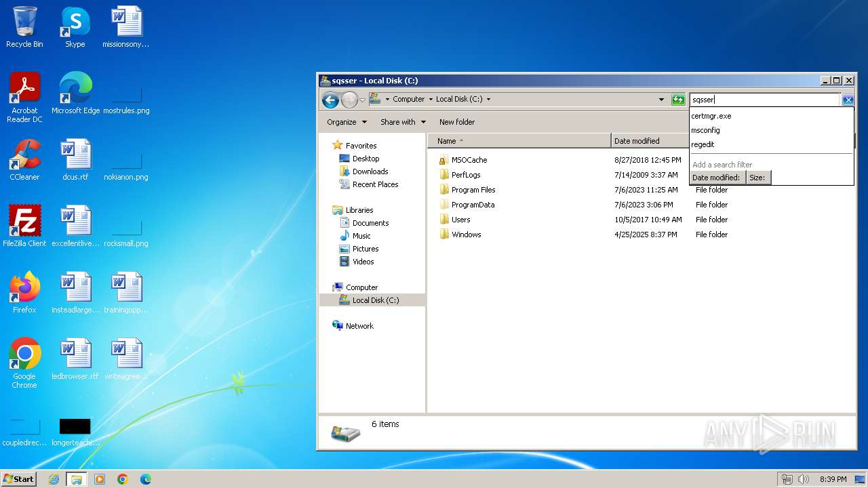Select the Firefox desktop shortcut

coord(24,293)
